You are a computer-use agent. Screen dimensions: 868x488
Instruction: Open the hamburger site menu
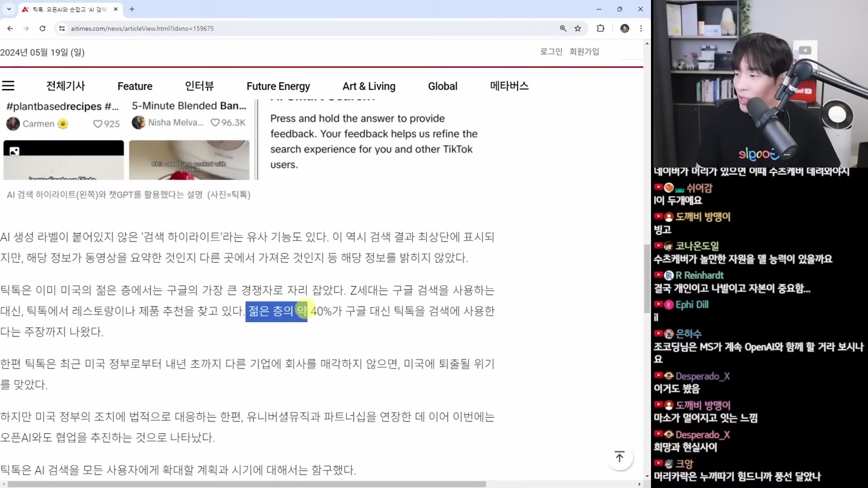[8, 86]
